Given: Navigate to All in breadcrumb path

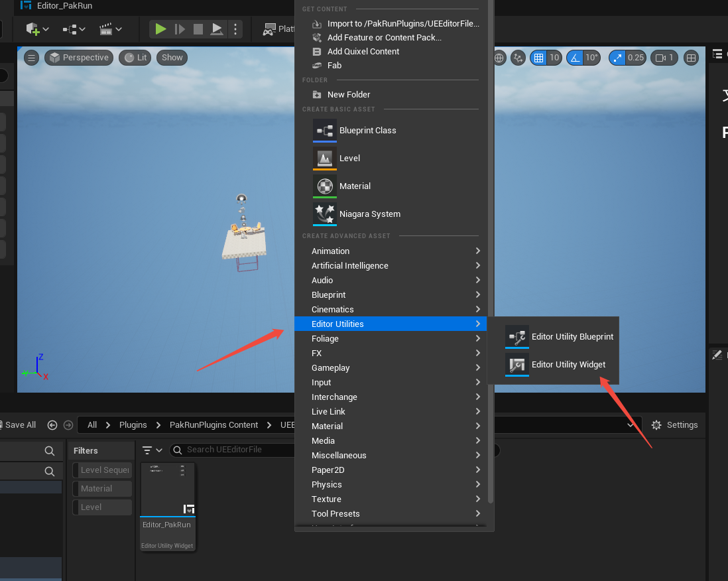Looking at the screenshot, I should click(92, 425).
